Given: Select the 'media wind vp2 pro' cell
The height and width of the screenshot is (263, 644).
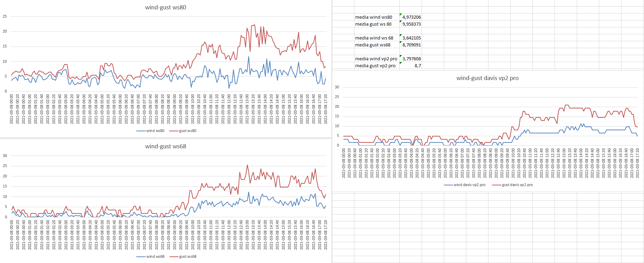Looking at the screenshot, I should pos(377,59).
